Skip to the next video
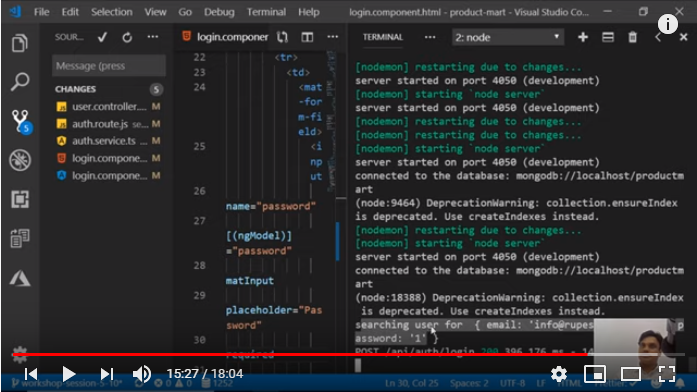 (x=107, y=374)
